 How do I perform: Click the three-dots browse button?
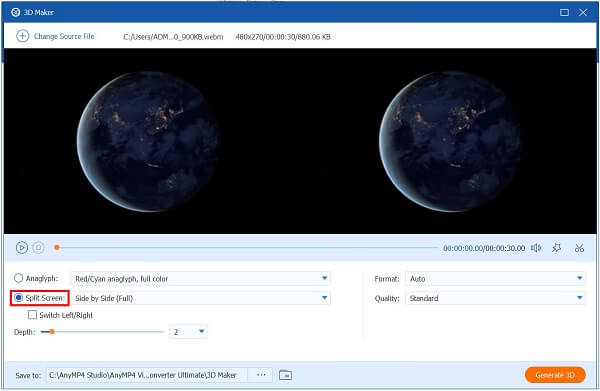261,375
